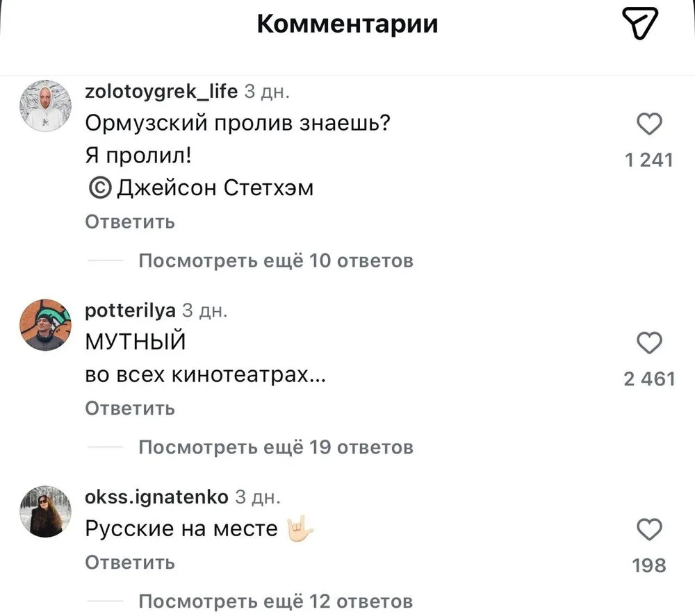695x616 pixels.
Task: Click the 2 461 likes count
Action: pos(649,378)
